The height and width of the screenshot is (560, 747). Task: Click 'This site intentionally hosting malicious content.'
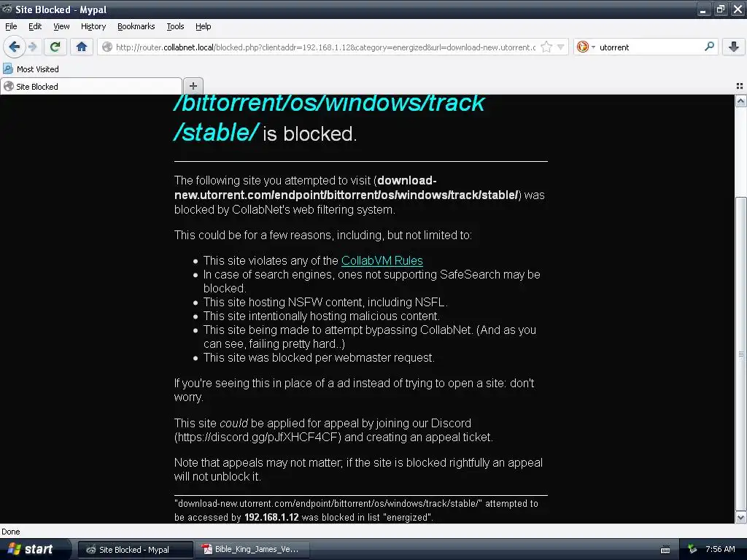pos(322,316)
